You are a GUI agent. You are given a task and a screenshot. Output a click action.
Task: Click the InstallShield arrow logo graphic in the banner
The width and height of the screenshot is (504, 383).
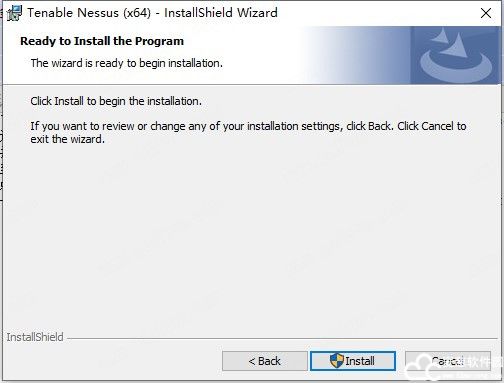pyautogui.click(x=456, y=55)
